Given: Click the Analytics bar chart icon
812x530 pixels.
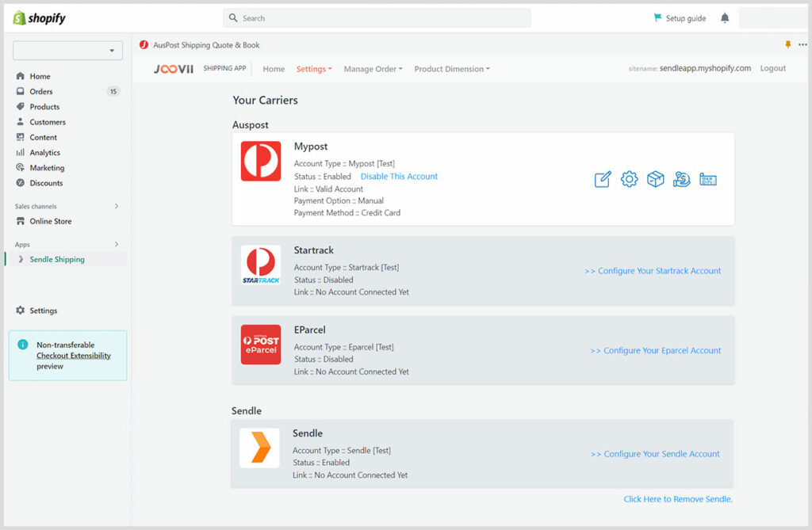Looking at the screenshot, I should click(x=20, y=152).
